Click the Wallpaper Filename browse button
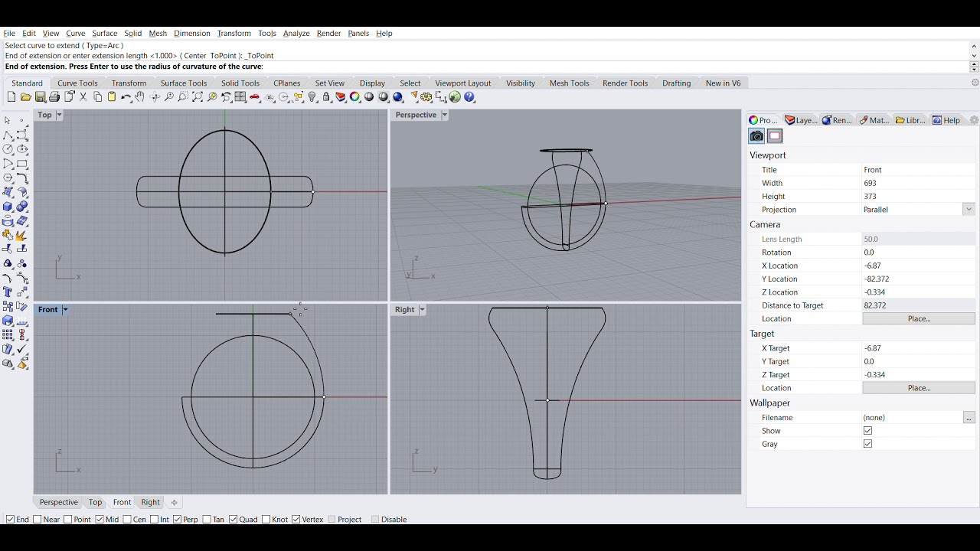980x551 pixels. (x=969, y=418)
